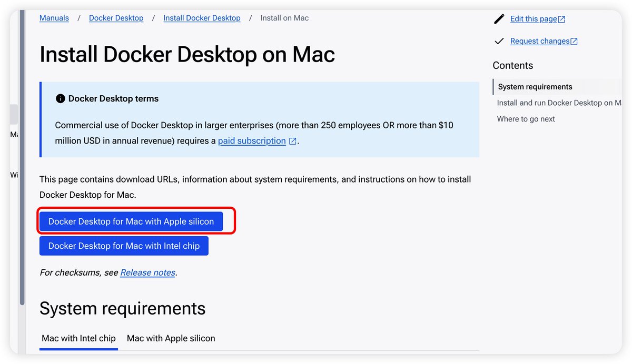Jump to Where to go next section

526,119
